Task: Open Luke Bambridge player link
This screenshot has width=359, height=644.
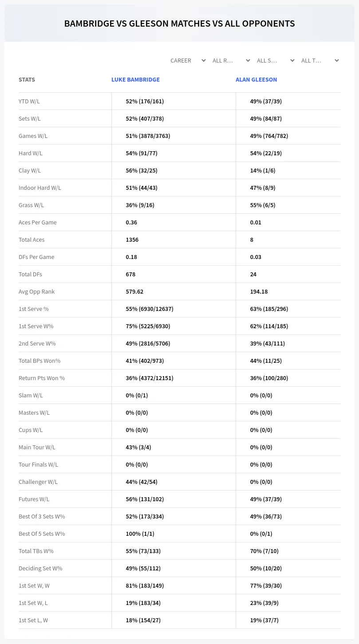Action: point(135,80)
